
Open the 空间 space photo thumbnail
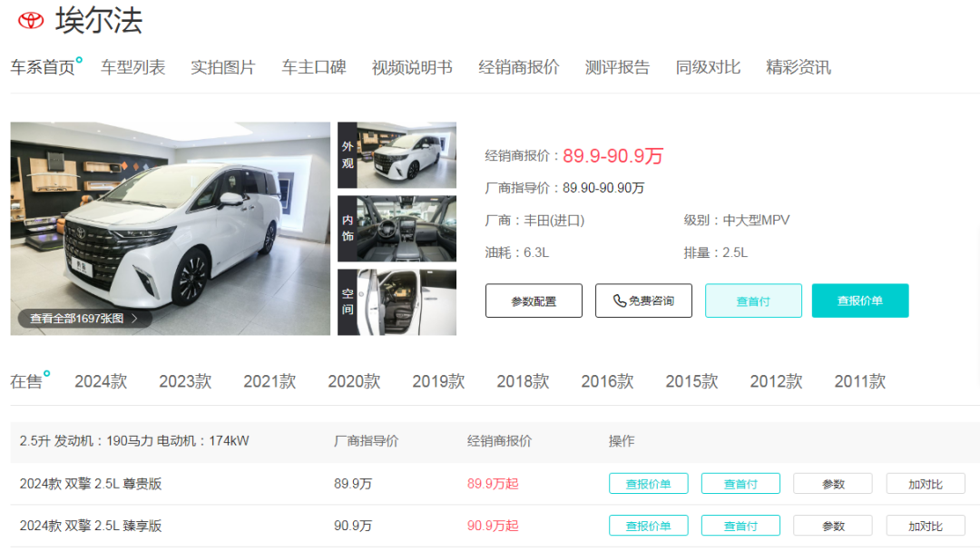point(397,301)
